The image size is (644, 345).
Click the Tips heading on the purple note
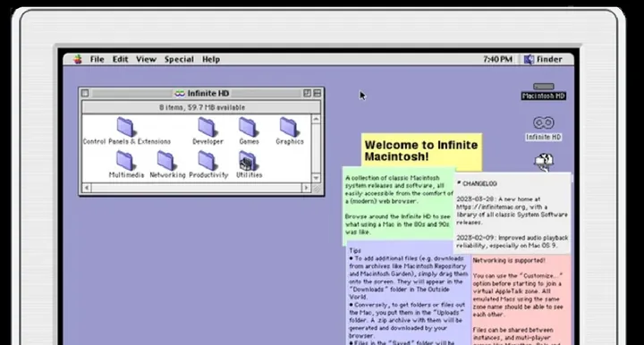tap(355, 250)
